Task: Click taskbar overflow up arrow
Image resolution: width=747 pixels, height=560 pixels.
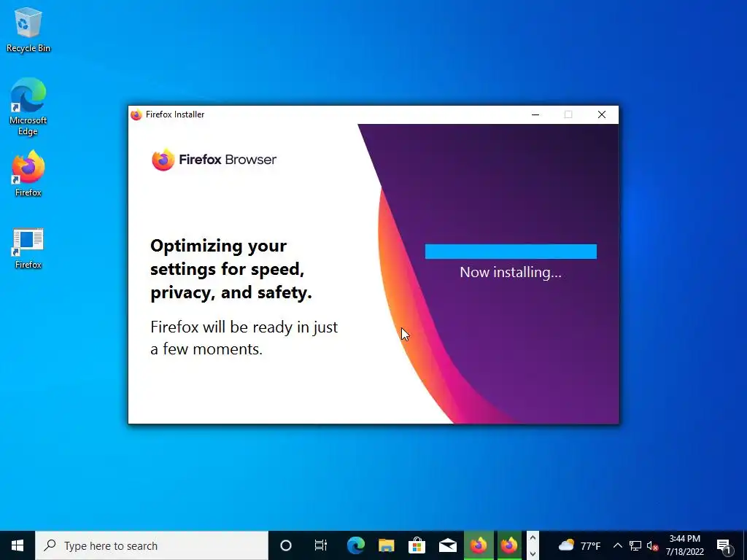Action: pos(533,538)
